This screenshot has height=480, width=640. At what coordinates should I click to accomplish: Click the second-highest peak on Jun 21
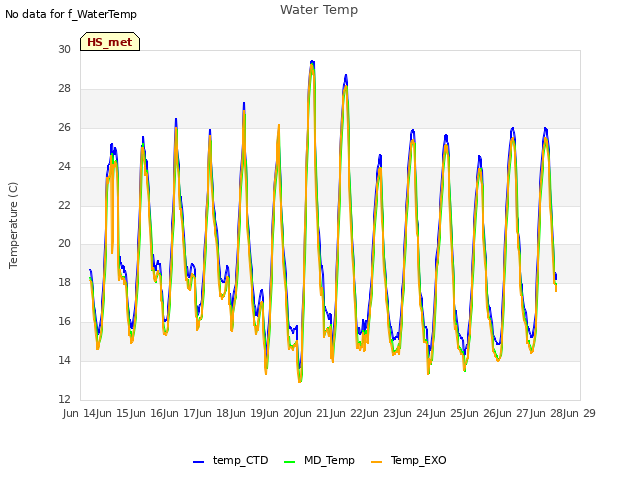click(346, 76)
